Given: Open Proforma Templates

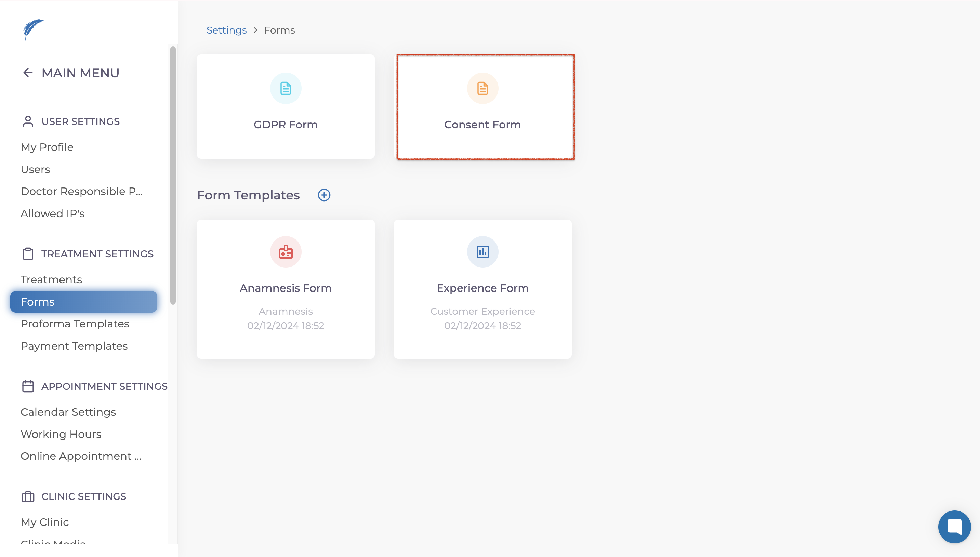Looking at the screenshot, I should [75, 324].
